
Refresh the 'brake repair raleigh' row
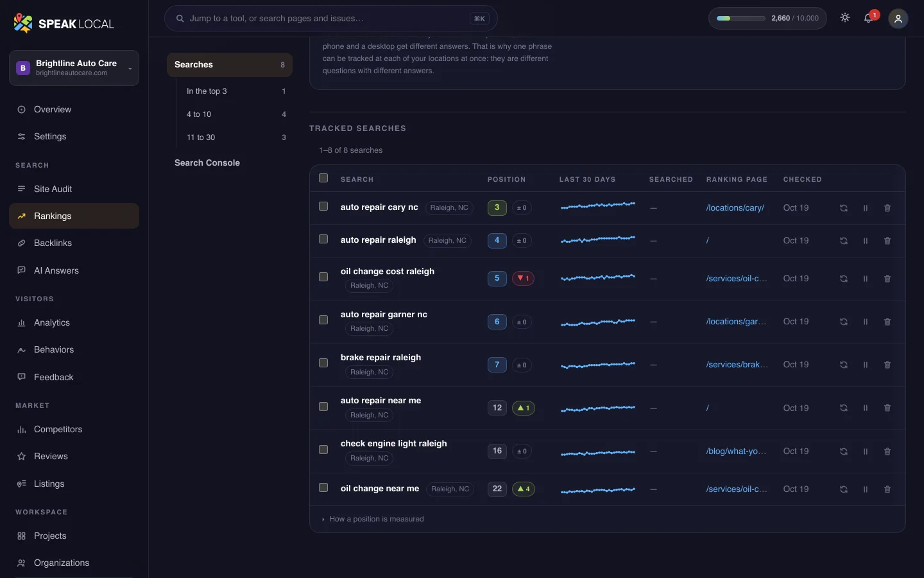[x=844, y=365]
